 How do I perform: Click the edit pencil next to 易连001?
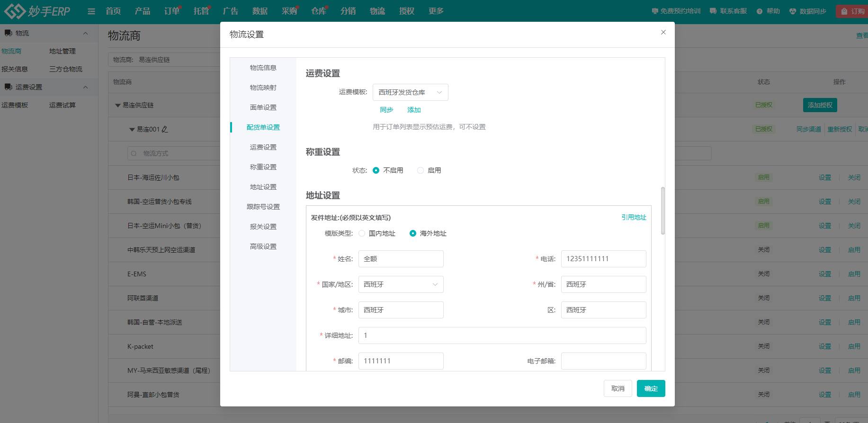[x=165, y=129]
